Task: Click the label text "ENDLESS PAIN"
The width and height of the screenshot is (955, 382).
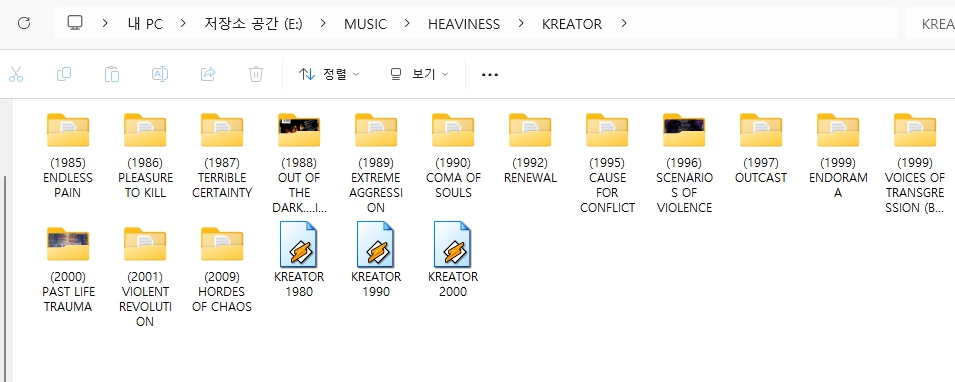Action: tap(68, 185)
